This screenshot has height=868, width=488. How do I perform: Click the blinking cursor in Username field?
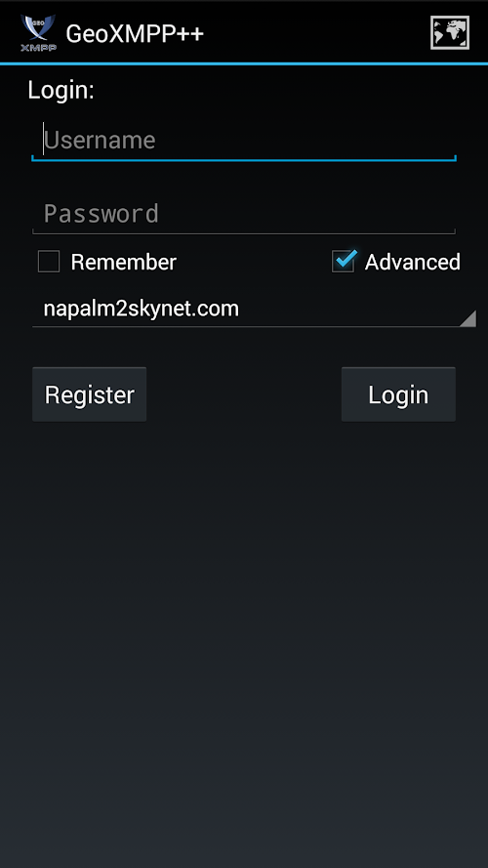[x=43, y=139]
